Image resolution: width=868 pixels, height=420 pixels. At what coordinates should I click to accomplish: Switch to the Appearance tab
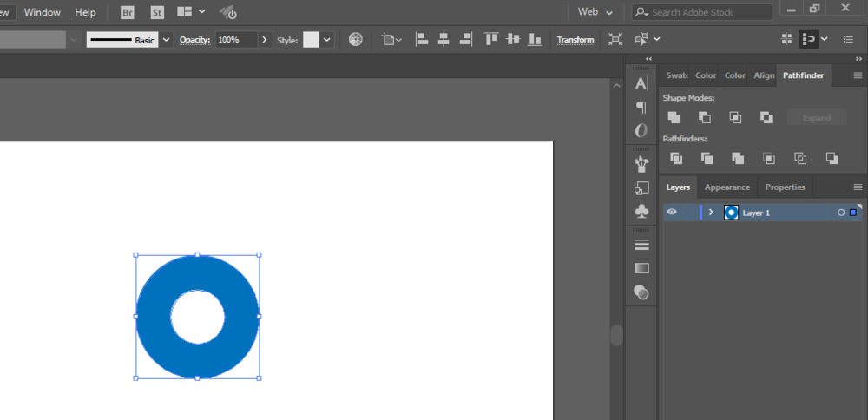727,187
